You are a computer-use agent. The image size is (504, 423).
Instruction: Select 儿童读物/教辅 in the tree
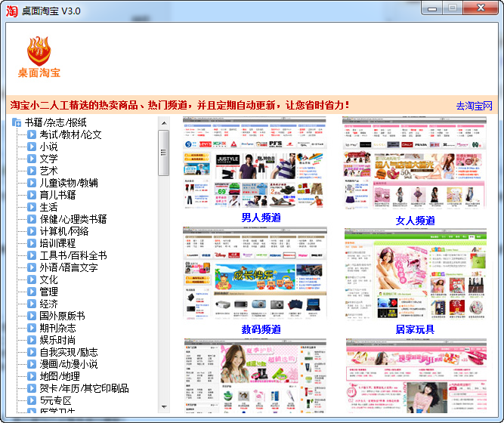click(69, 183)
